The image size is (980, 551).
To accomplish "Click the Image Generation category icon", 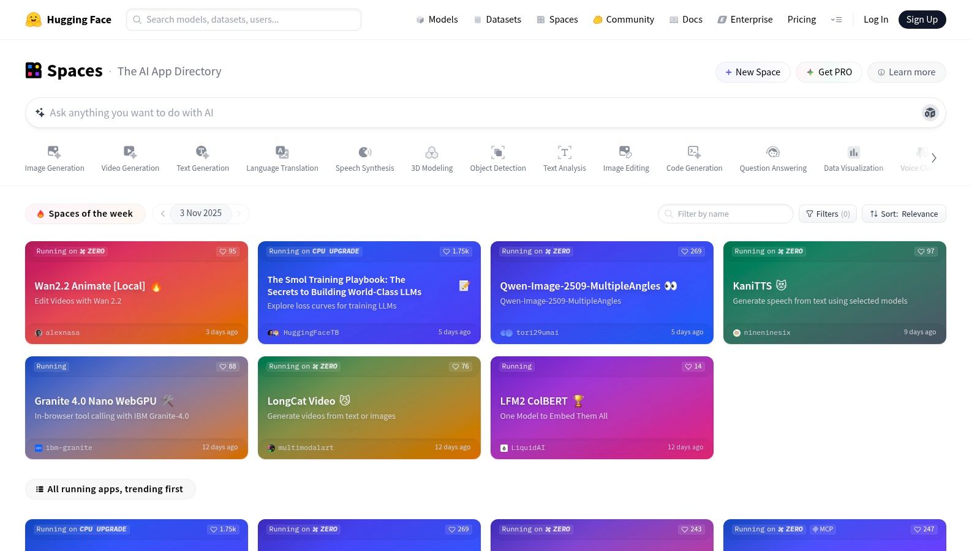I will pos(55,152).
